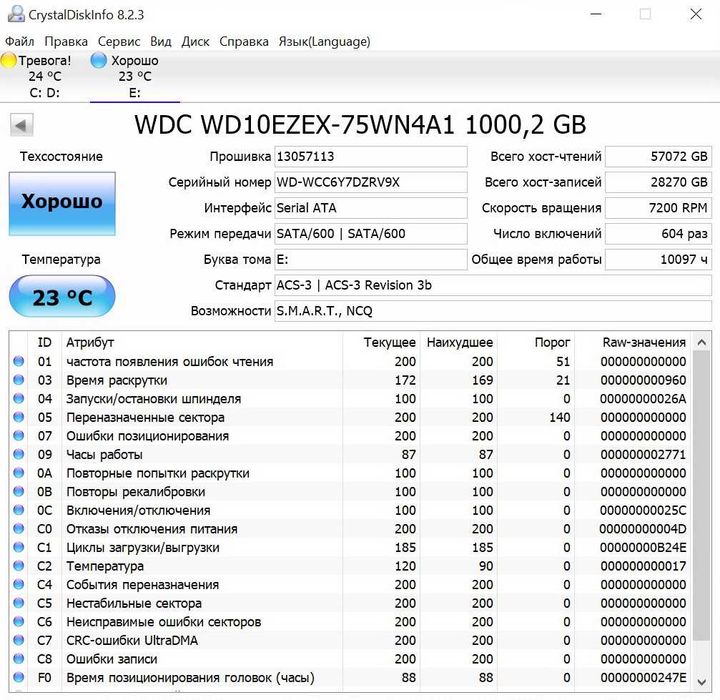Select 'Отказы отключения питания' attribute name
Screen dimensions: 720x700
coord(152,529)
